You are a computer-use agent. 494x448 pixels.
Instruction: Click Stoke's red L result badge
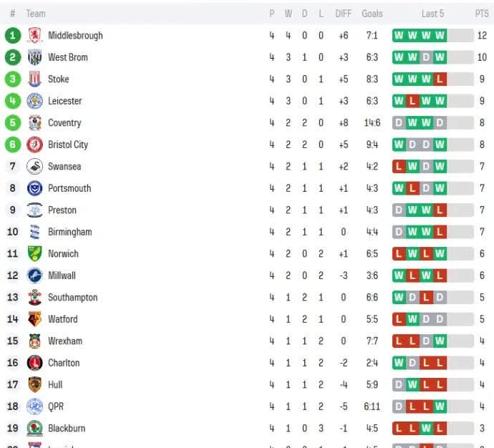[440, 79]
